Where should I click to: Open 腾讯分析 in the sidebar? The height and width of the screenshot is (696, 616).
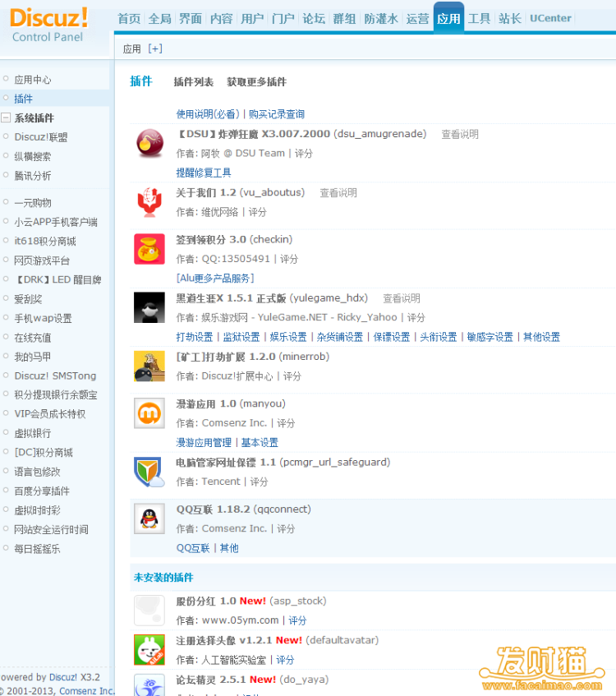[32, 176]
